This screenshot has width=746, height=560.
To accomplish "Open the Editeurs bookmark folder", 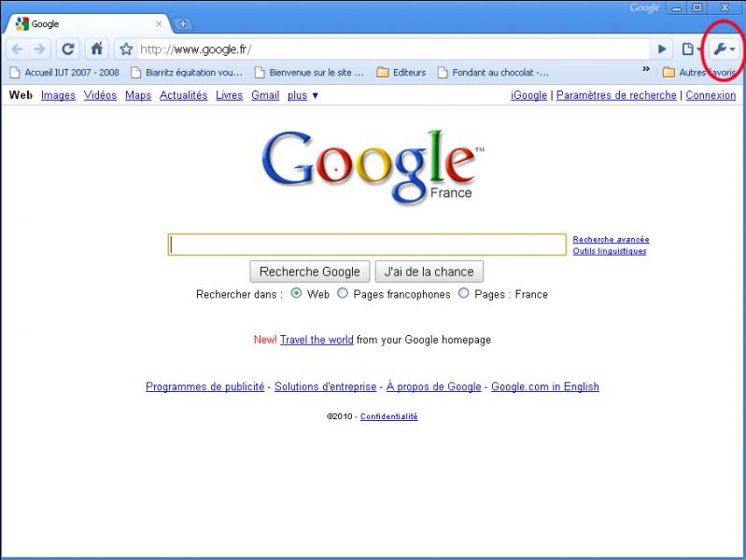I will 401,72.
